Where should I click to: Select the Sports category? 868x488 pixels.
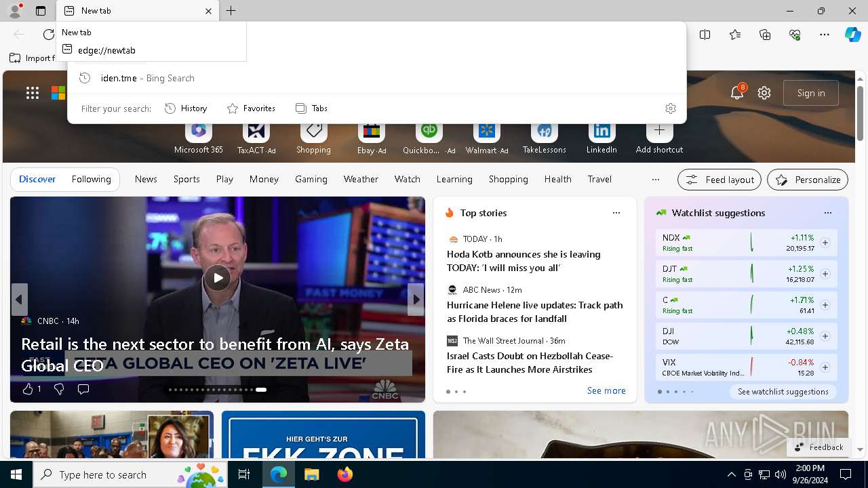186,179
